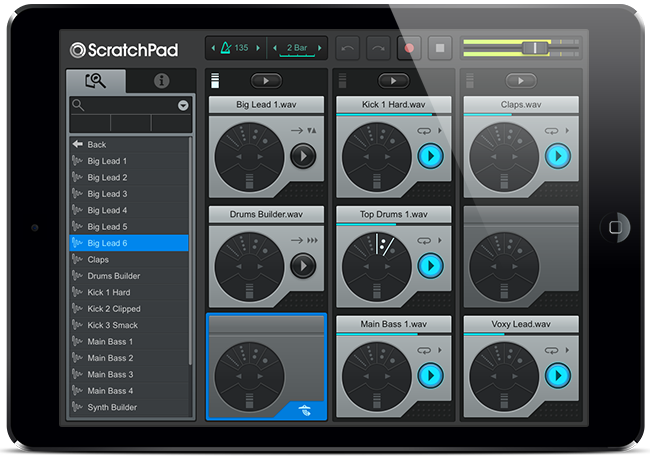Start recording with the red record button
Viewport: 650px width, 460px height.
[409, 48]
